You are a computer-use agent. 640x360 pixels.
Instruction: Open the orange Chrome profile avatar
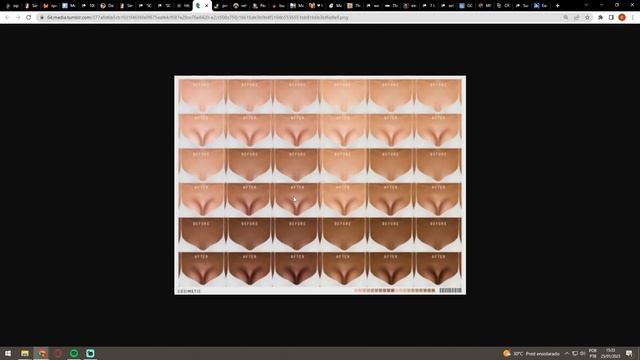point(622,18)
